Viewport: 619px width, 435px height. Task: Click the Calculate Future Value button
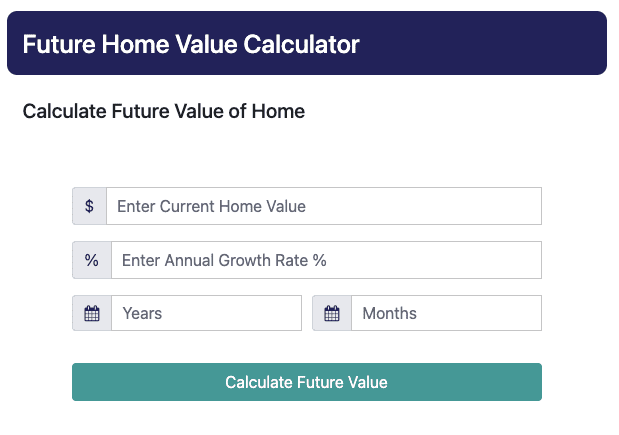(307, 382)
